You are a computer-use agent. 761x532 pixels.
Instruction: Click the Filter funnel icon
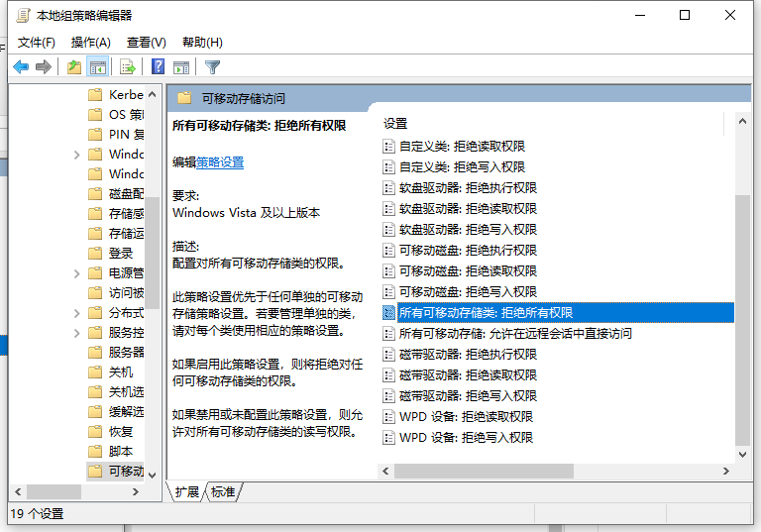click(212, 67)
